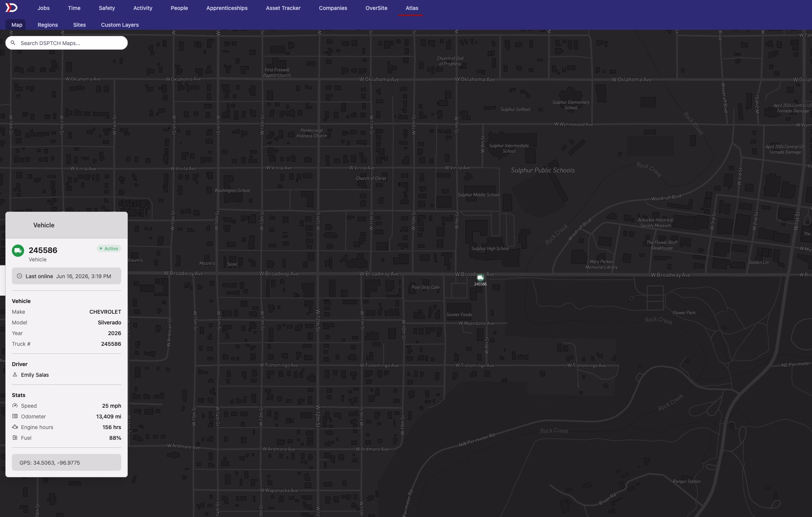
Task: Open the People menu
Action: tap(179, 8)
